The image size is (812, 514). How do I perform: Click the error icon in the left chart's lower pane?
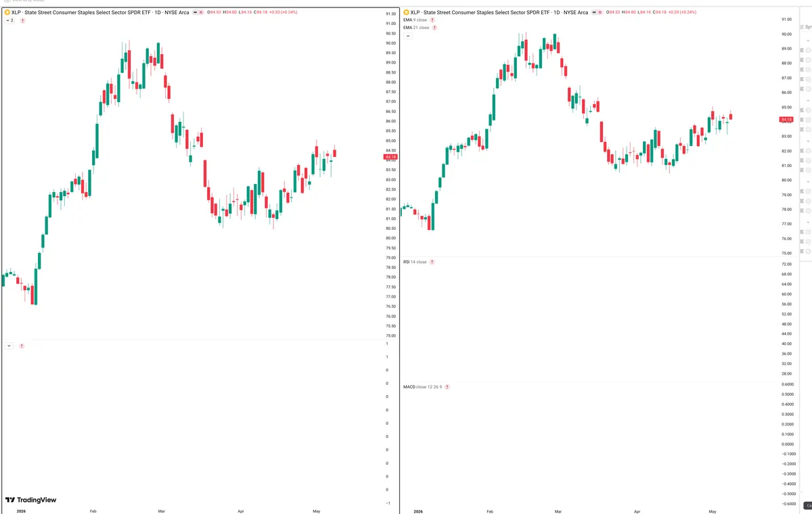click(x=22, y=346)
